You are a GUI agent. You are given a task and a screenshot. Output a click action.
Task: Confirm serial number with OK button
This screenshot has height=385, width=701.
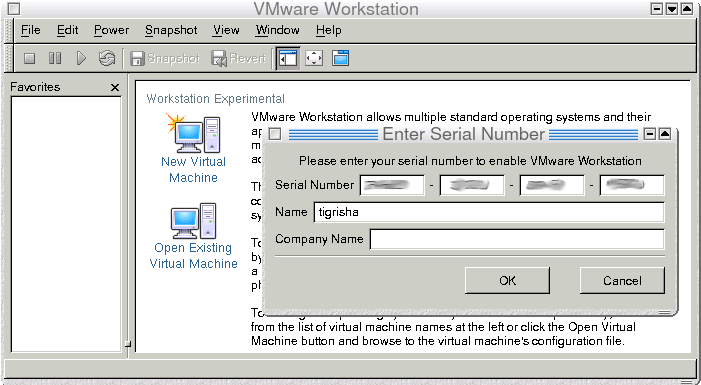point(507,280)
